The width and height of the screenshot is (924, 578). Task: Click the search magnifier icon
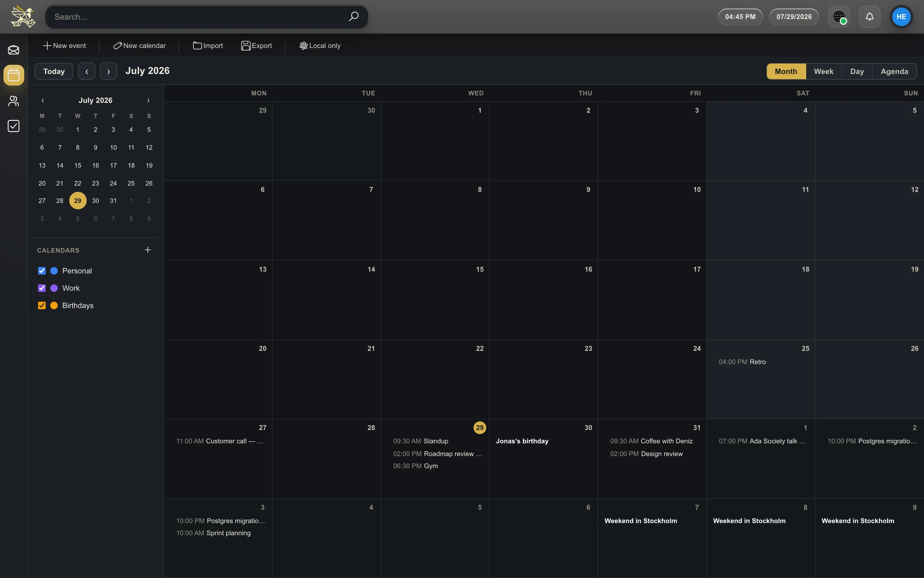coord(353,16)
